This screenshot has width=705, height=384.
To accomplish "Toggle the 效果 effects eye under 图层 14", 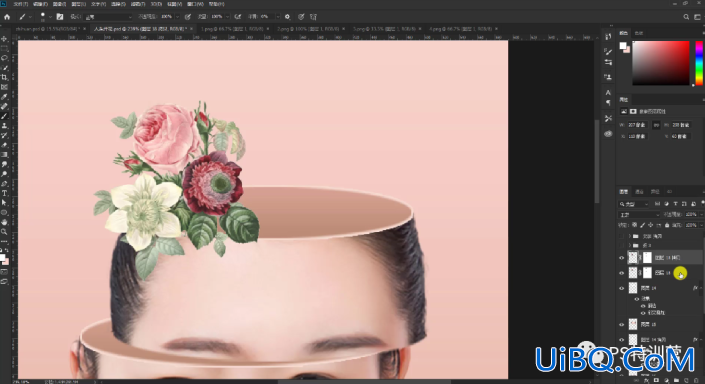I will [637, 299].
